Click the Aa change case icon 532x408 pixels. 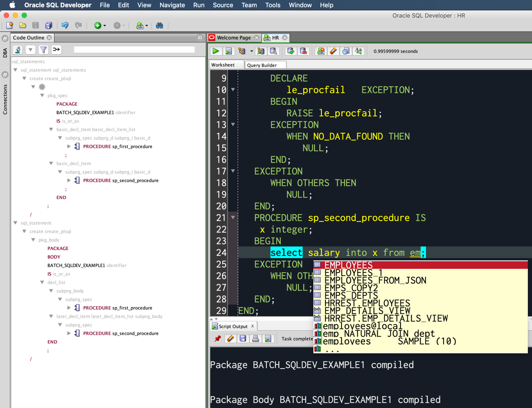[x=358, y=51]
